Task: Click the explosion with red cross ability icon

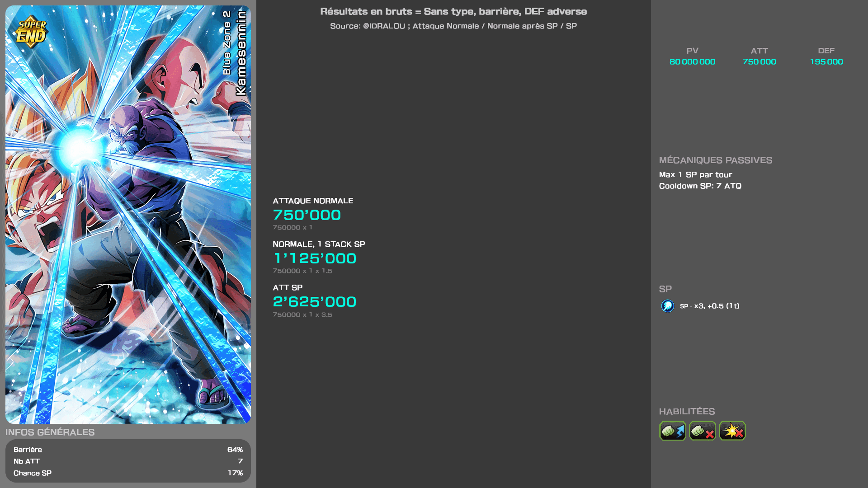Action: 732,431
